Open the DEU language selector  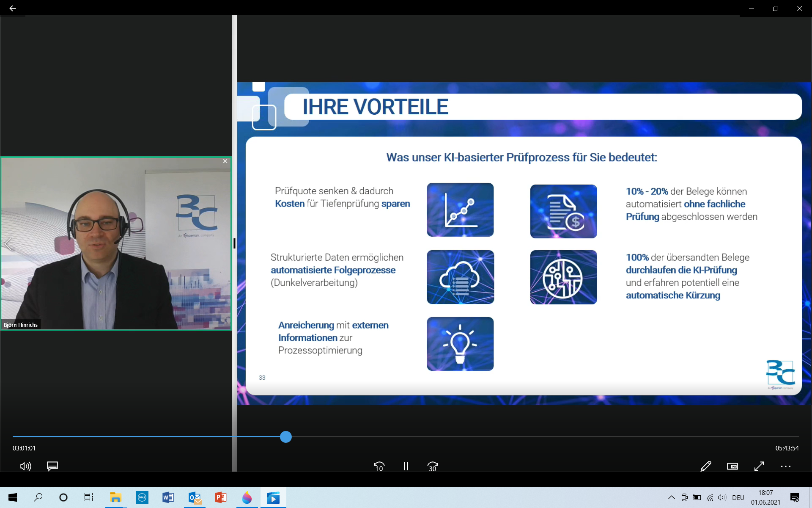(738, 497)
